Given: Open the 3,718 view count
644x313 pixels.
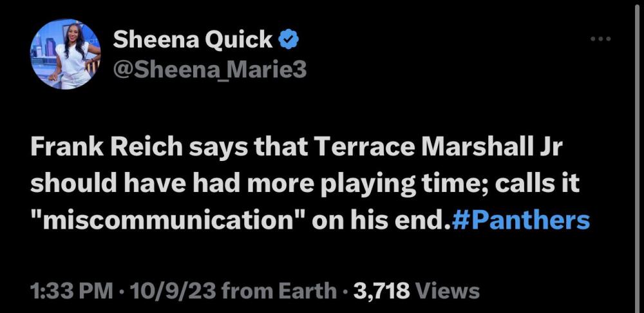Looking at the screenshot, I should point(383,291).
